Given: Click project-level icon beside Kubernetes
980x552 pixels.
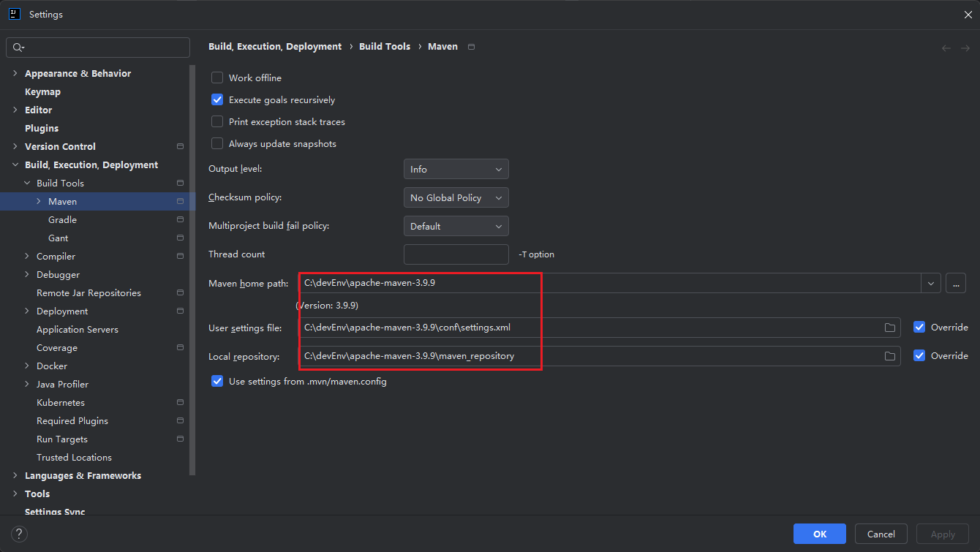Looking at the screenshot, I should 180,403.
